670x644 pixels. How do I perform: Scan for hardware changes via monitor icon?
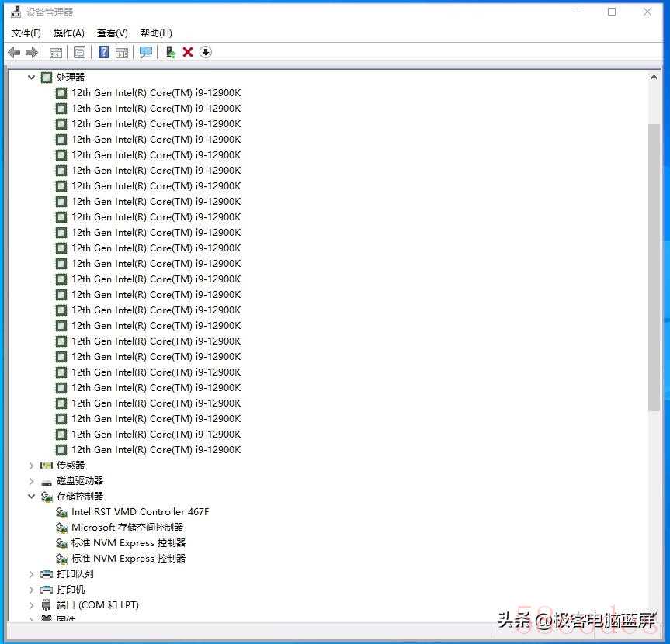pyautogui.click(x=146, y=53)
